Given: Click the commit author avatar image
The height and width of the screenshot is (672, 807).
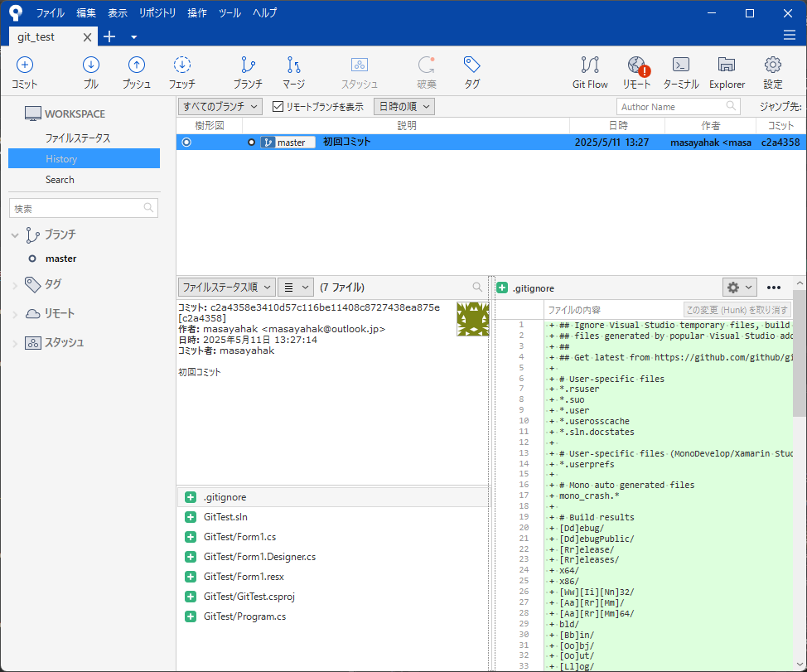Looking at the screenshot, I should pyautogui.click(x=472, y=319).
